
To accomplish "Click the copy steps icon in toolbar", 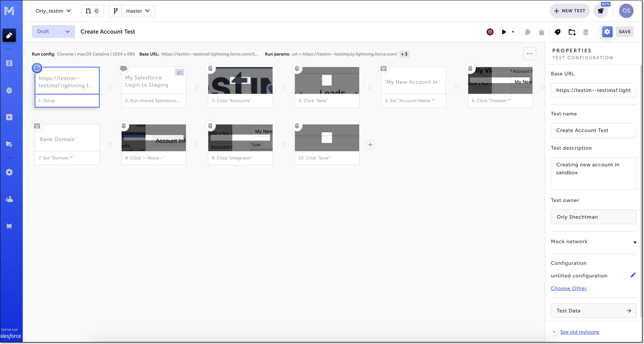I will 528,32.
